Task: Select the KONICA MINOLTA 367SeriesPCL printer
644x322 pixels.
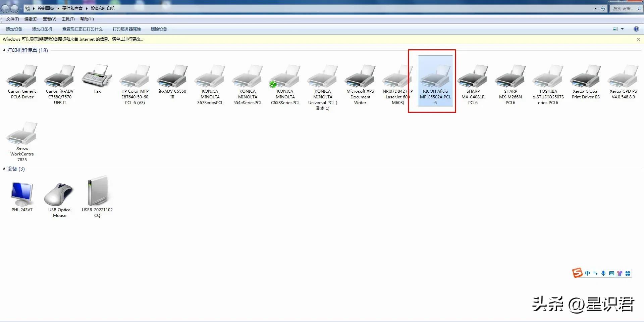Action: pos(210,85)
